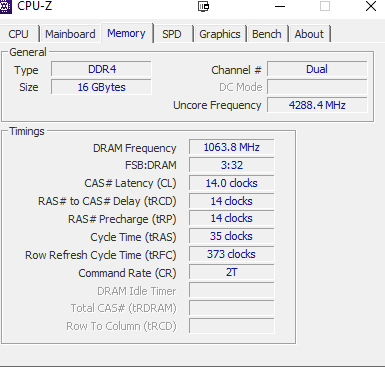Click the DRAM Frequency value 1063.8 MHz
This screenshot has width=385, height=367.
(x=232, y=147)
